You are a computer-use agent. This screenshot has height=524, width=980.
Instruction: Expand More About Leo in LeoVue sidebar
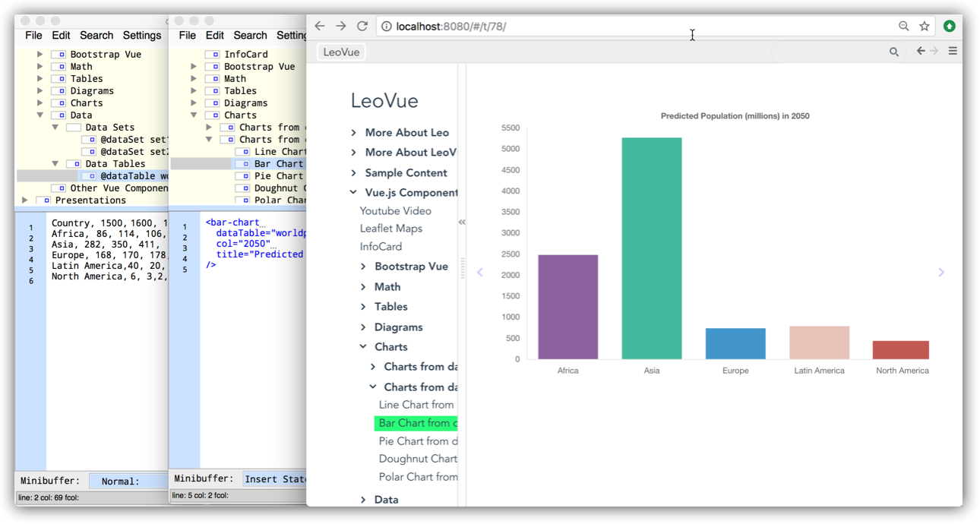353,133
